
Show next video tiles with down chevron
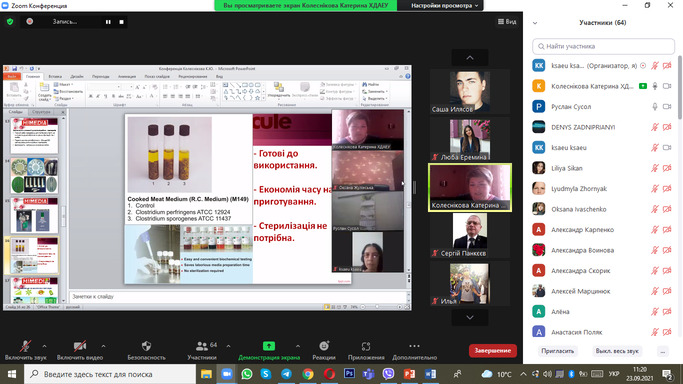pyautogui.click(x=470, y=317)
